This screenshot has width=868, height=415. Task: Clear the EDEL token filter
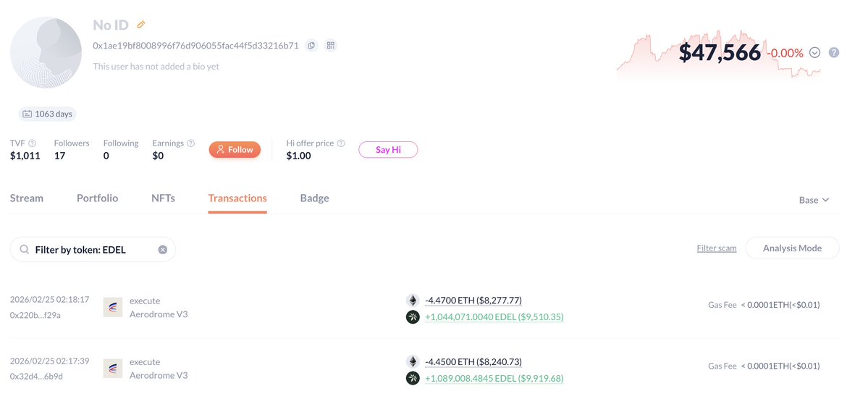click(163, 250)
